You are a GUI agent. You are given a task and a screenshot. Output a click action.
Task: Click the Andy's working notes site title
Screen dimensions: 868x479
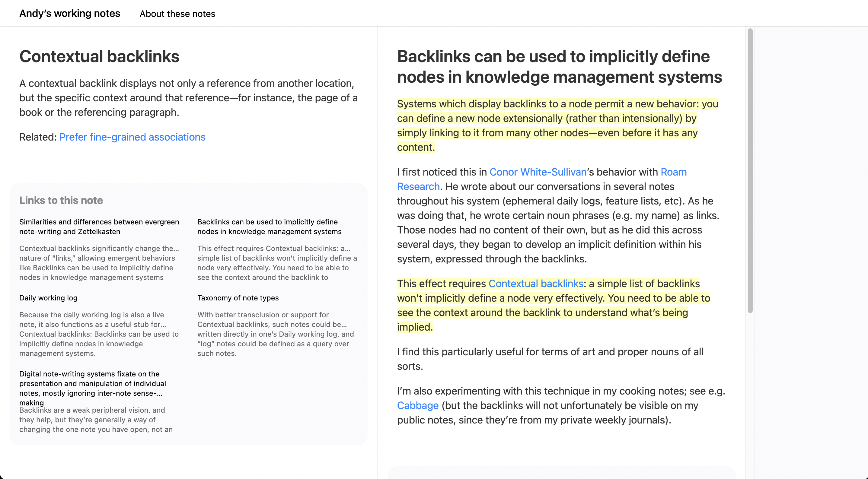tap(70, 14)
